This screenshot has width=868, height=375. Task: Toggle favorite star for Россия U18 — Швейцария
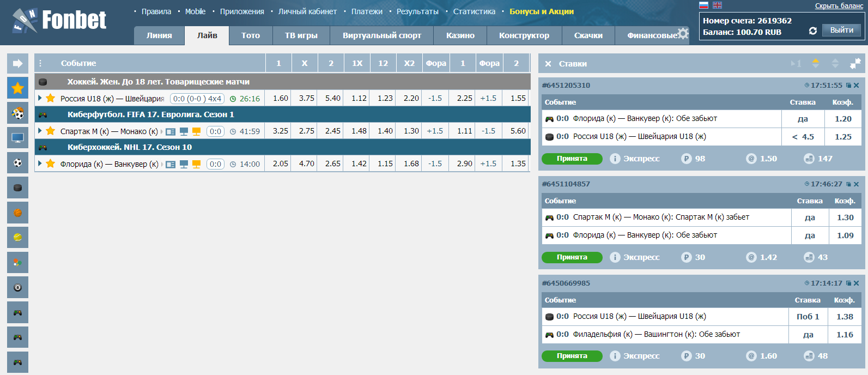click(51, 98)
